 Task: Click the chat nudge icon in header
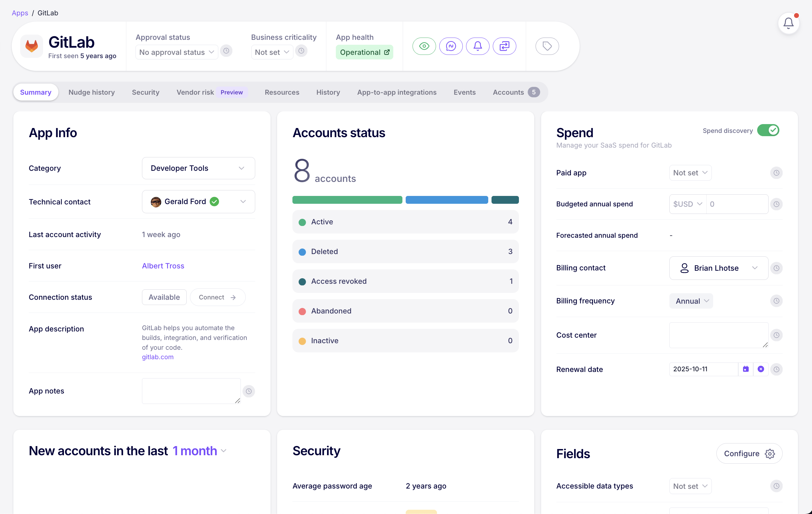(x=451, y=46)
